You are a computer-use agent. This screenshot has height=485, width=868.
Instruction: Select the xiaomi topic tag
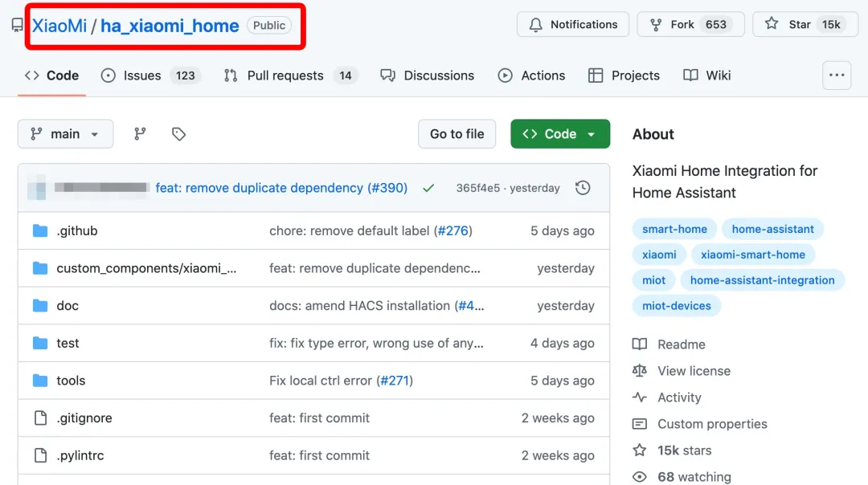(x=659, y=255)
